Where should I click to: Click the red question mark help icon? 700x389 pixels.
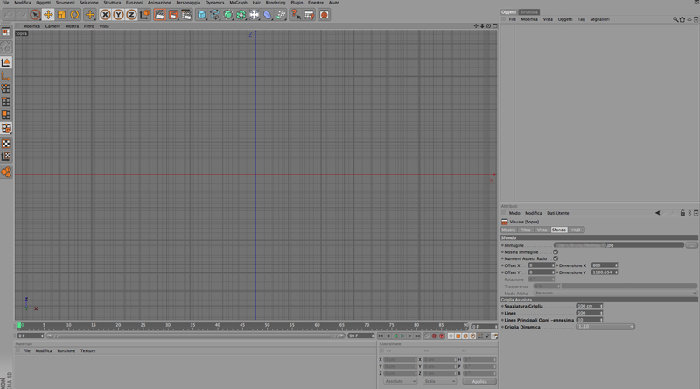tap(296, 15)
